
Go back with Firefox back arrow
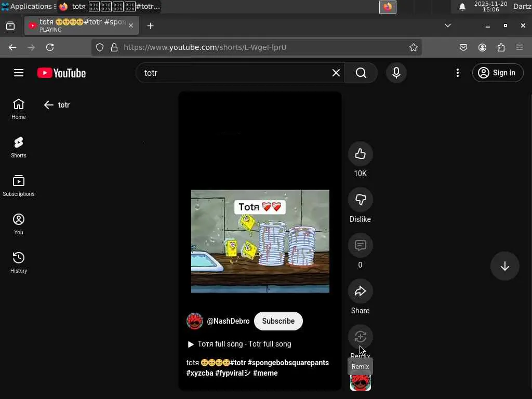point(12,47)
